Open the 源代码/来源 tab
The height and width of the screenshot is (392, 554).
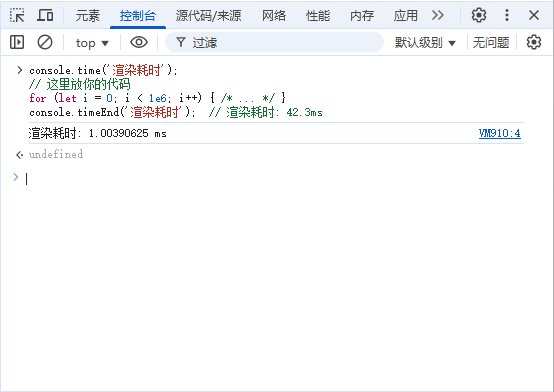[208, 16]
